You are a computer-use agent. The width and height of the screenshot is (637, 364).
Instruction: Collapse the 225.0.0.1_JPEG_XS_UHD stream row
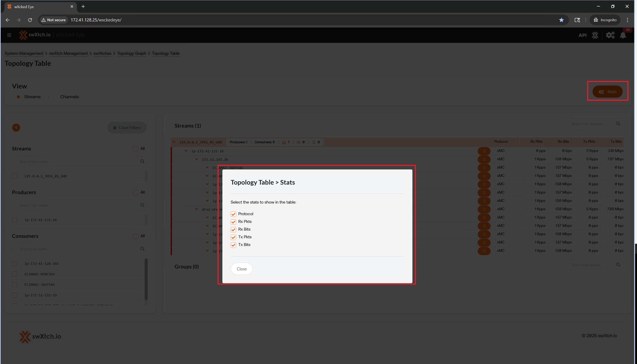pos(174,142)
